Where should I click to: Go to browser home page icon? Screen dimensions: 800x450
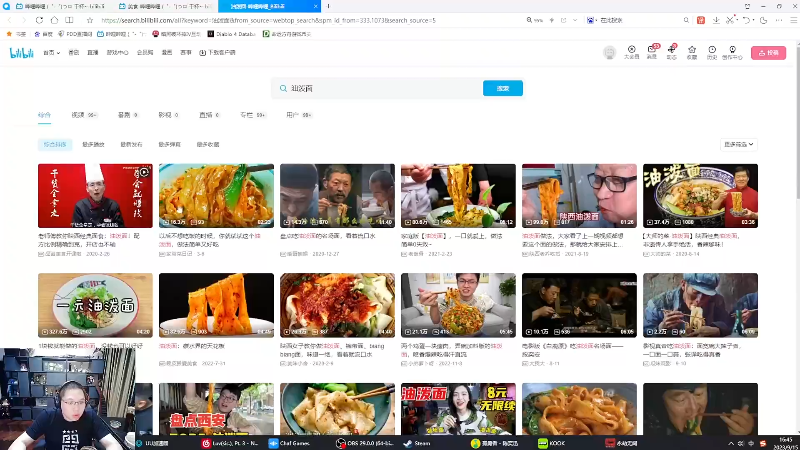(54, 20)
